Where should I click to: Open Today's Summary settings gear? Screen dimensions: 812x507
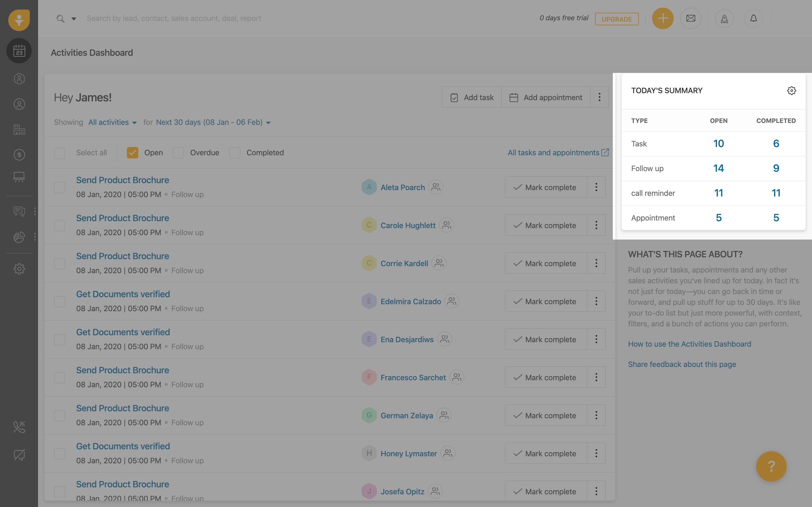(x=791, y=91)
